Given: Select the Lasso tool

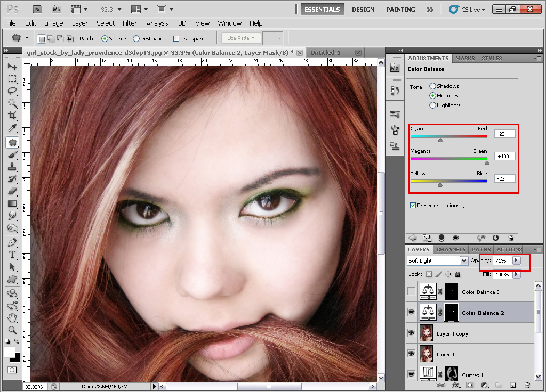Looking at the screenshot, I should click(12, 91).
